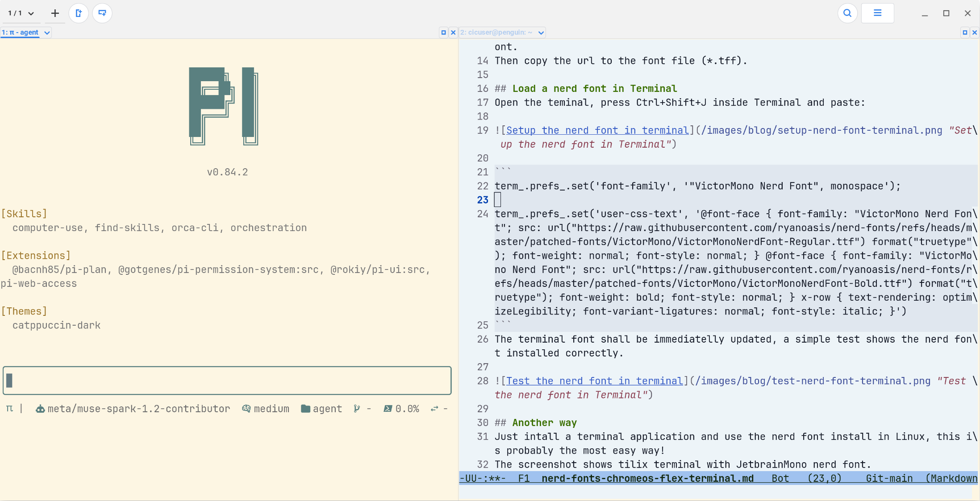Open the find-in-terminal search button
The image size is (980, 501).
point(847,13)
